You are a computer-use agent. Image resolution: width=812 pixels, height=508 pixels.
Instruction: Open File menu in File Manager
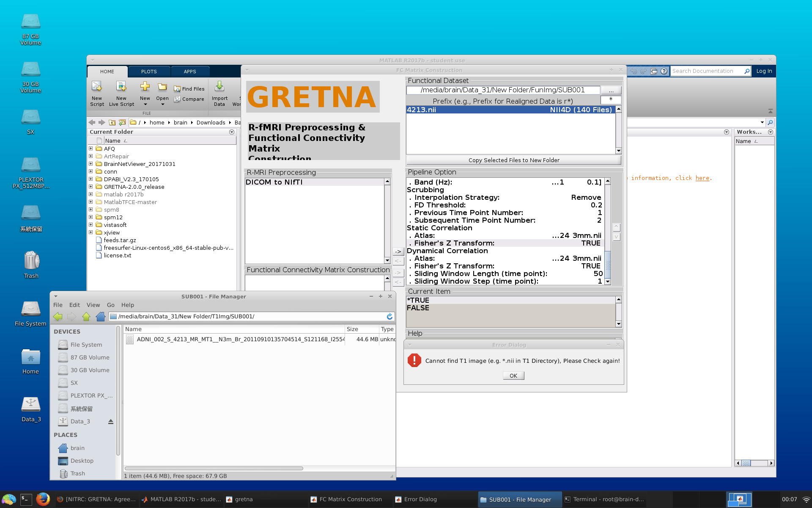coord(58,305)
